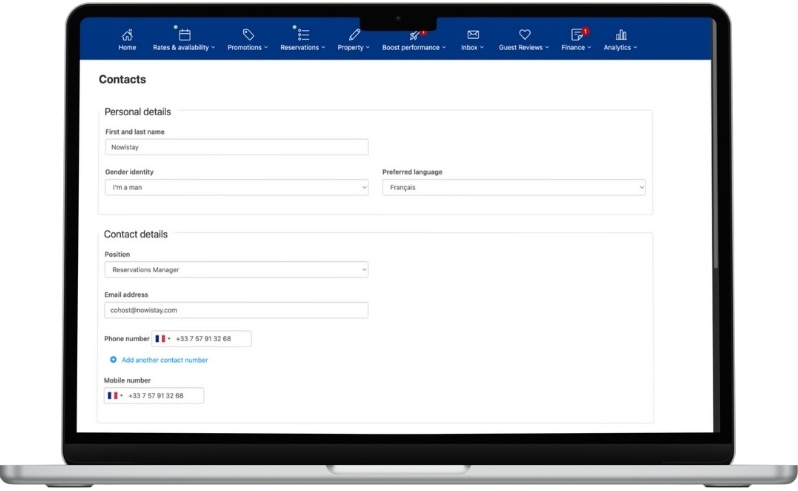Click the Rates & availability calendar icon
Viewport: 798px width, 491px height.
point(185,35)
